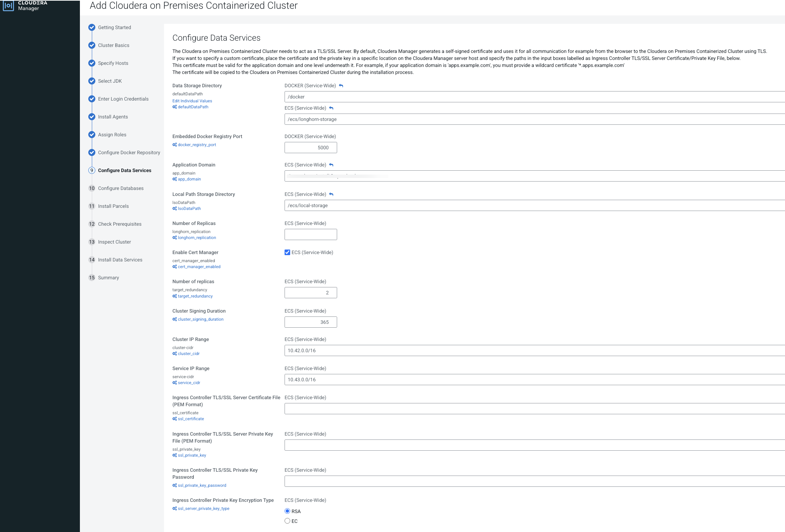Select RSA private key encryption type
The height and width of the screenshot is (532, 785).
[x=287, y=511]
